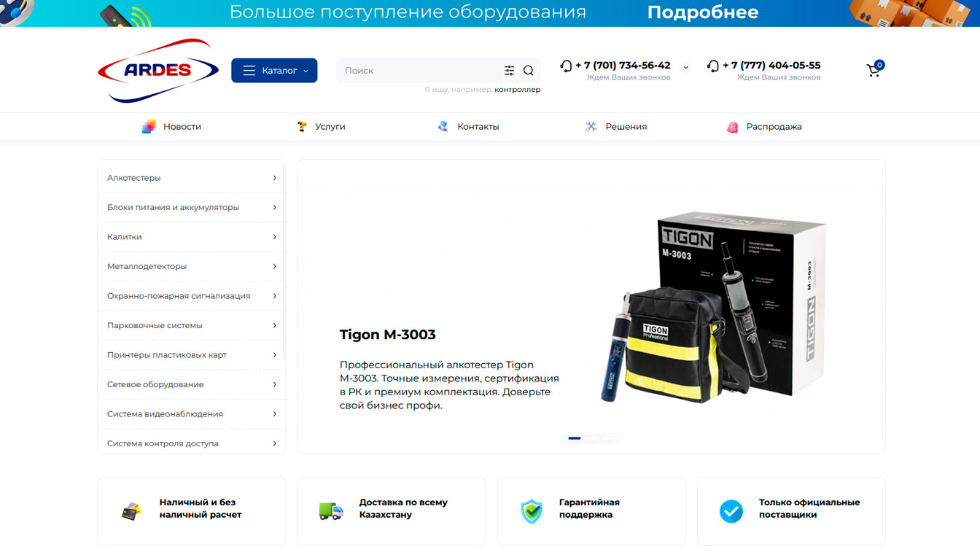
Task: Click Система контроля доступа link
Action: tap(163, 443)
